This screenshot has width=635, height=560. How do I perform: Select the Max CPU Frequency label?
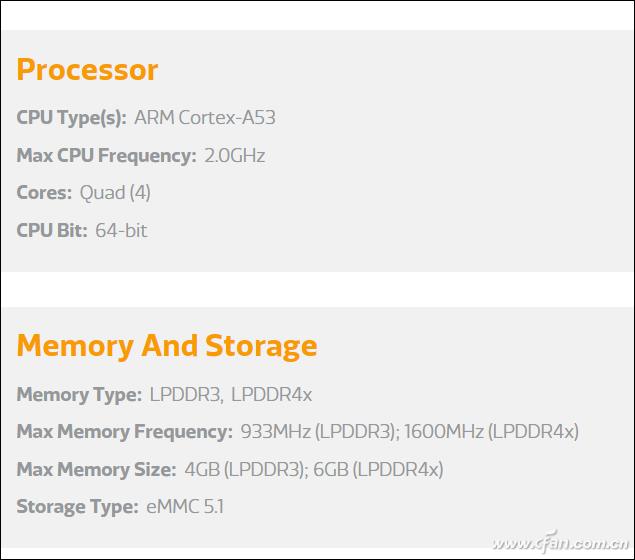(107, 156)
